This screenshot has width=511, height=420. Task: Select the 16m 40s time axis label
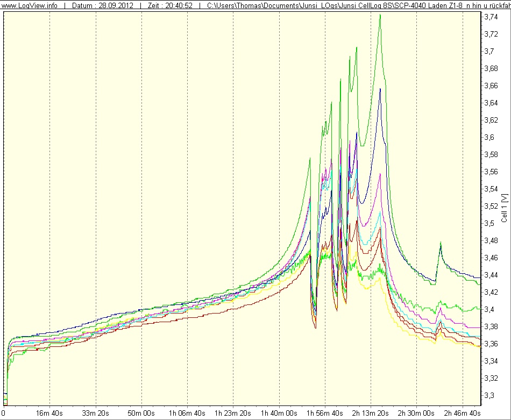[x=50, y=413]
